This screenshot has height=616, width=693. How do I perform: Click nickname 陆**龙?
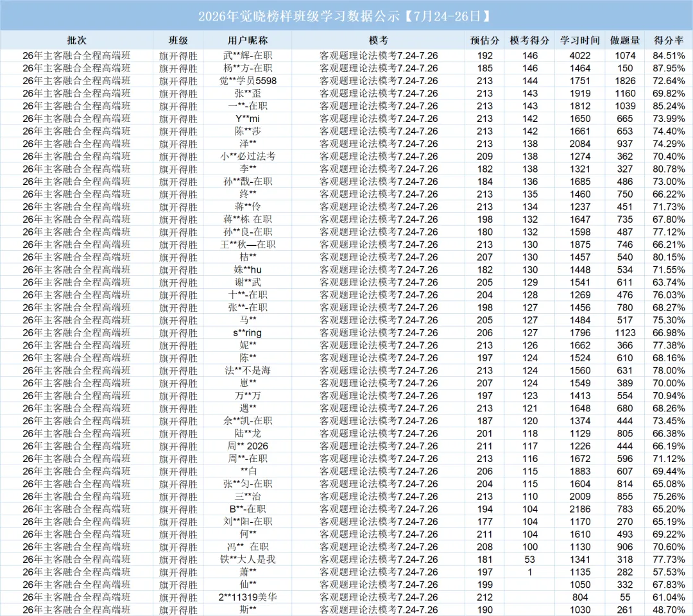248,434
